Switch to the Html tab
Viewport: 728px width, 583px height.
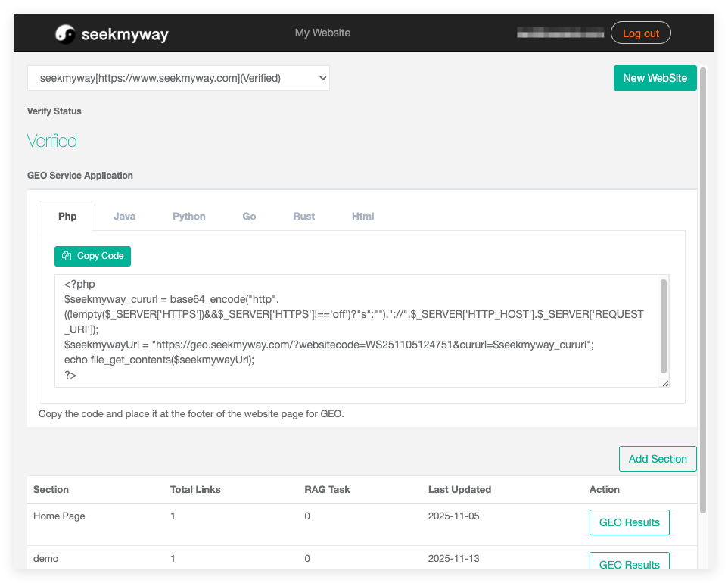363,216
